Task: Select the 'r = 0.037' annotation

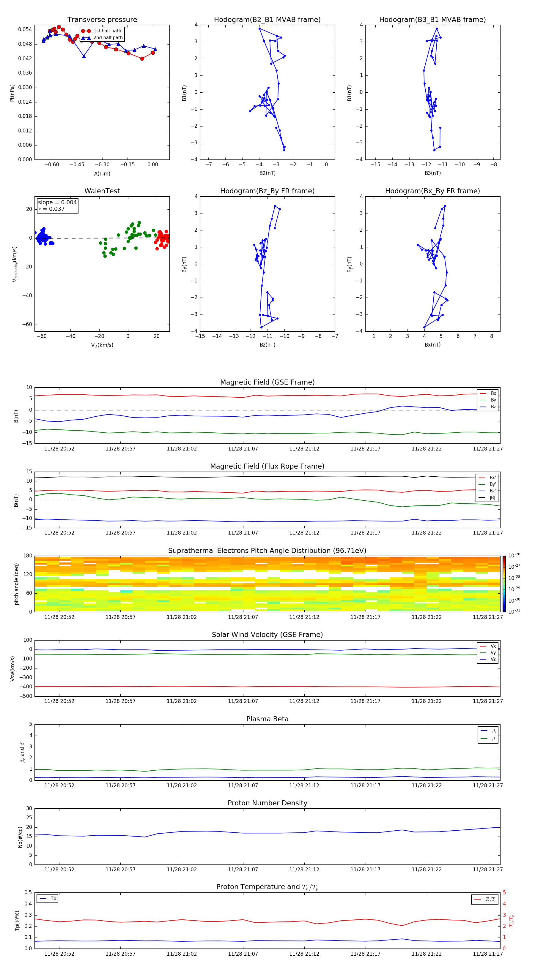Action: [51, 209]
